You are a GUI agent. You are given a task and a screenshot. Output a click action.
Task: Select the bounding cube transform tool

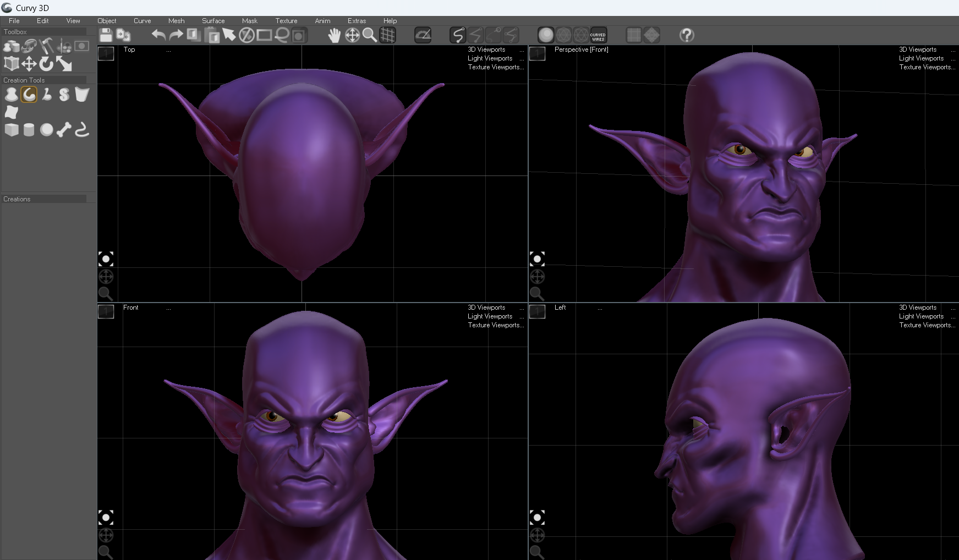(11, 64)
